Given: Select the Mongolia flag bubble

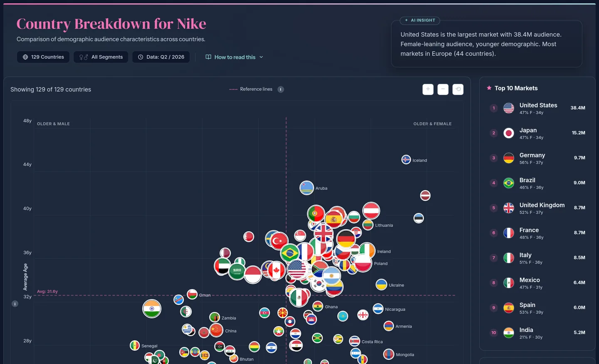Looking at the screenshot, I should [389, 354].
